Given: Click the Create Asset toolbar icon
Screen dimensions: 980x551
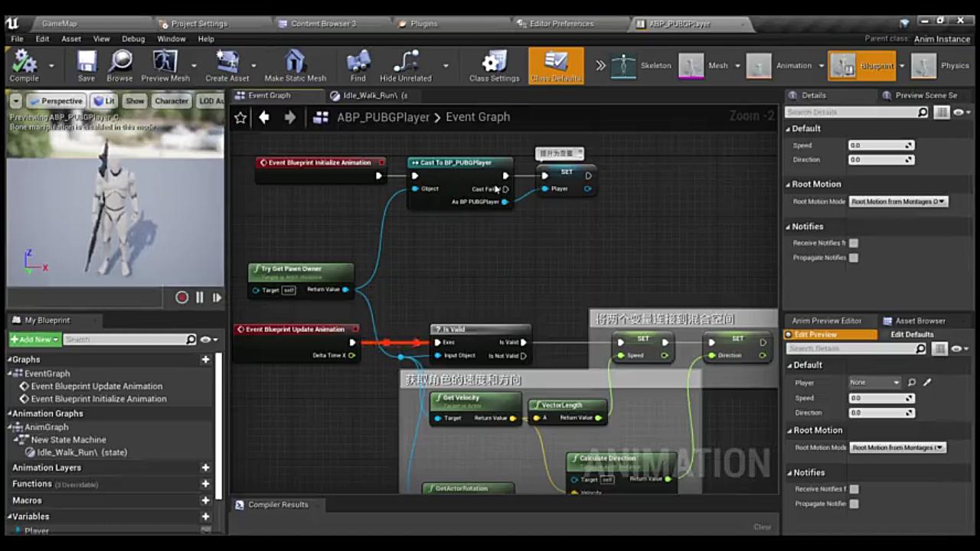Looking at the screenshot, I should point(227,65).
